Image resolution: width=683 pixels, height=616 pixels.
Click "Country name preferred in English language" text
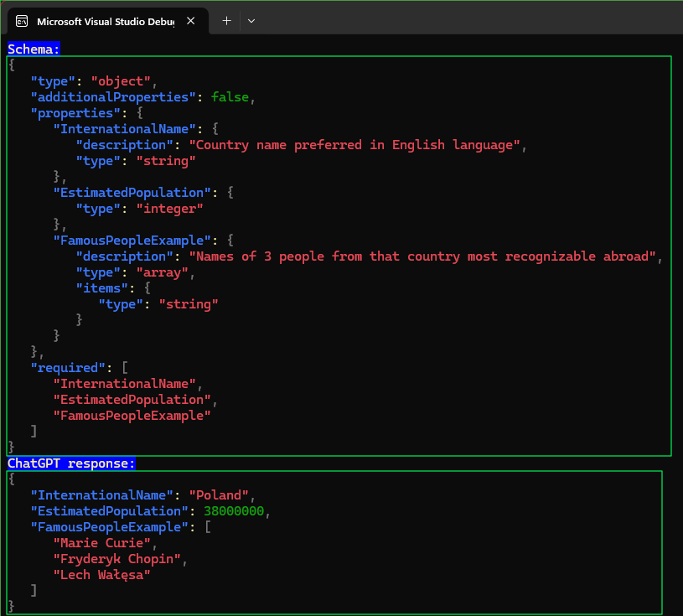click(354, 145)
